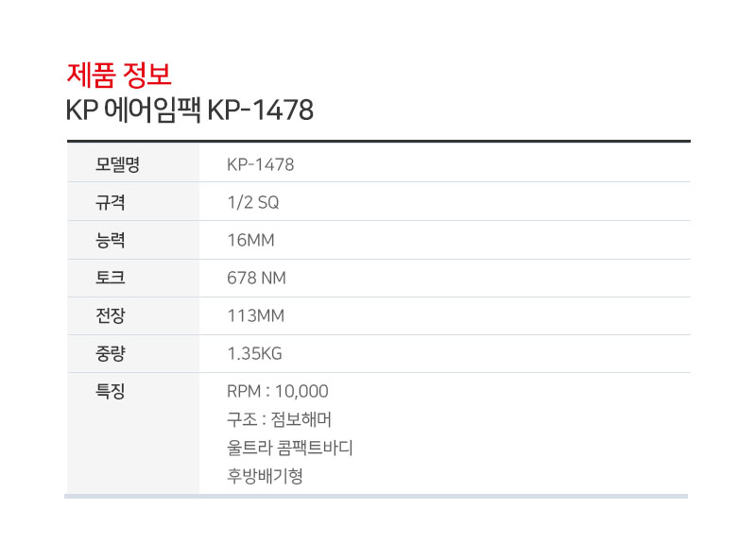Select the 특징 row label

point(111,391)
